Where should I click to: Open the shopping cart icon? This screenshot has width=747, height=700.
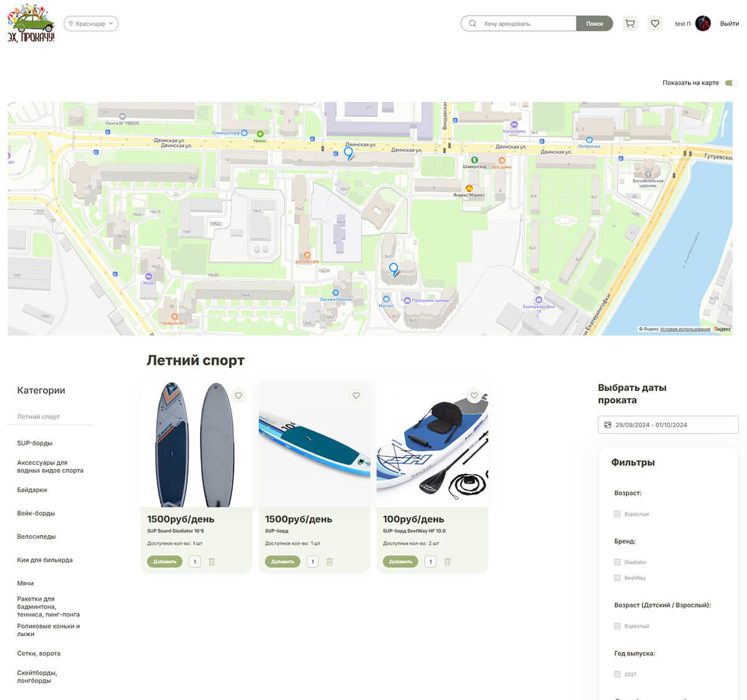[630, 24]
